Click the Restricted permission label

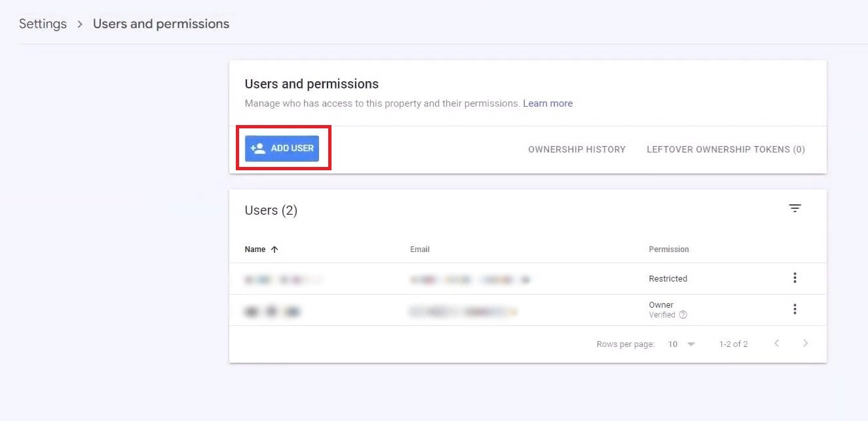tap(668, 278)
